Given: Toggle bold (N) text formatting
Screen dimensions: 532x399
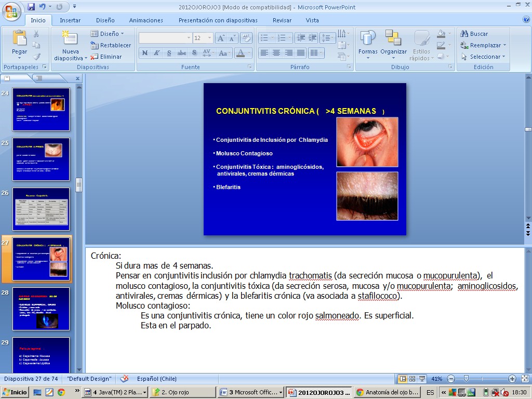Looking at the screenshot, I should click(145, 53).
